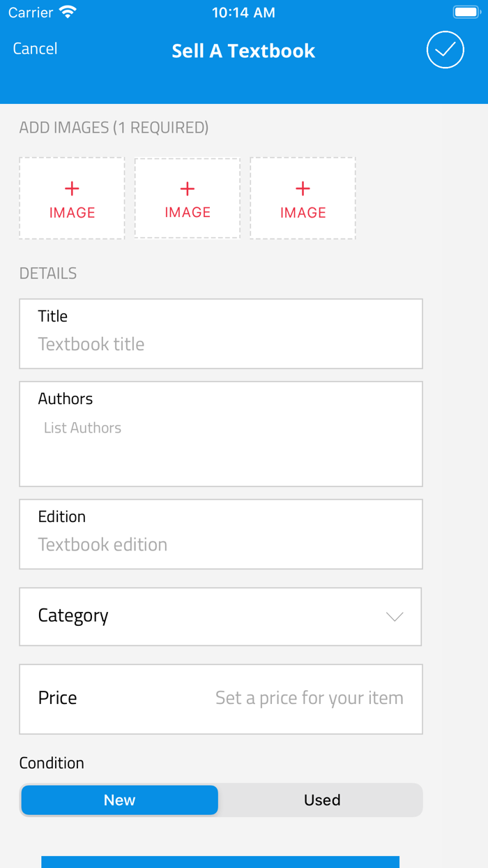Click the Wi-Fi status icon
This screenshot has width=488, height=868.
click(x=68, y=13)
